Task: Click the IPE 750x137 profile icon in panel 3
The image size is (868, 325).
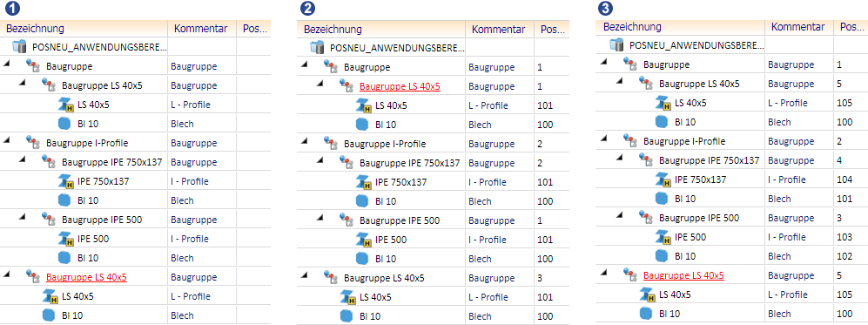Action: coord(663,179)
